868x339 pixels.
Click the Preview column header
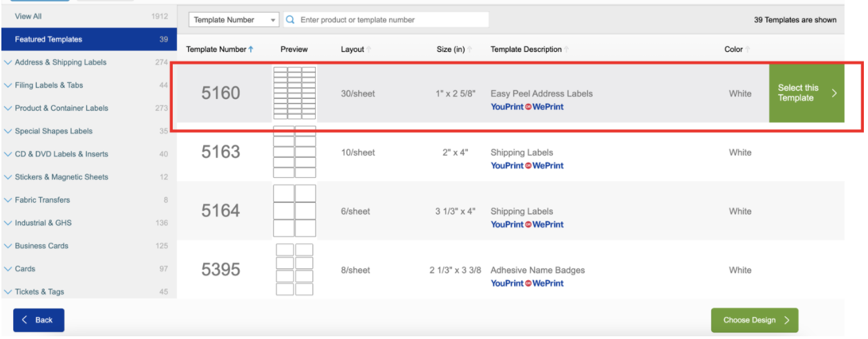pyautogui.click(x=294, y=49)
